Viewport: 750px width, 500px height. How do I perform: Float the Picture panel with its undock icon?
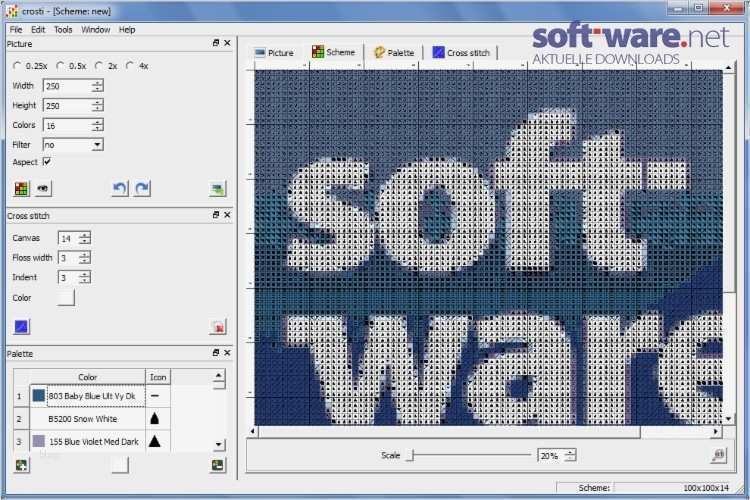(x=216, y=43)
